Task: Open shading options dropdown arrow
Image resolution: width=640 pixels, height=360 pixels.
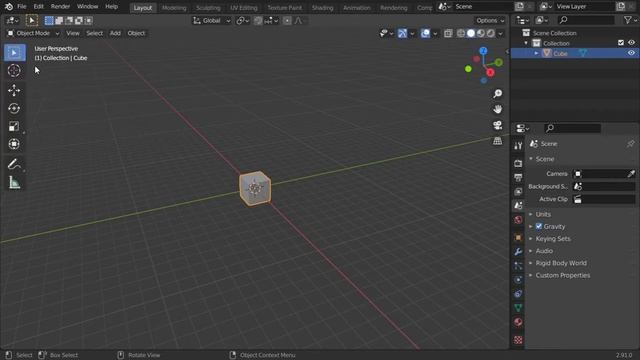Action: tap(501, 33)
